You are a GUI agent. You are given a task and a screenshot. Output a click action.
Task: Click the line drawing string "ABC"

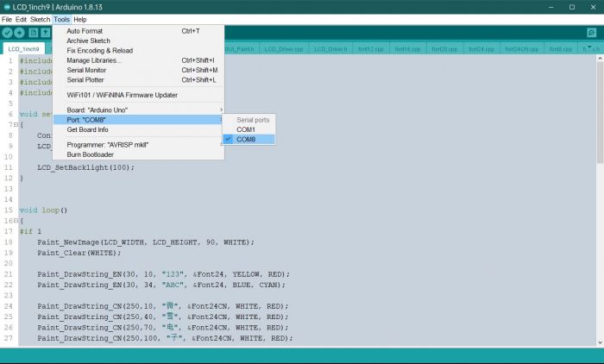click(161, 285)
